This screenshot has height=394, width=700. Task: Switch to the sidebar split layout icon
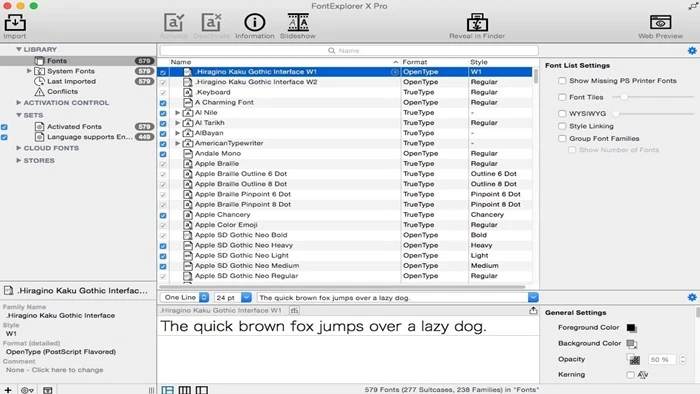click(x=201, y=390)
